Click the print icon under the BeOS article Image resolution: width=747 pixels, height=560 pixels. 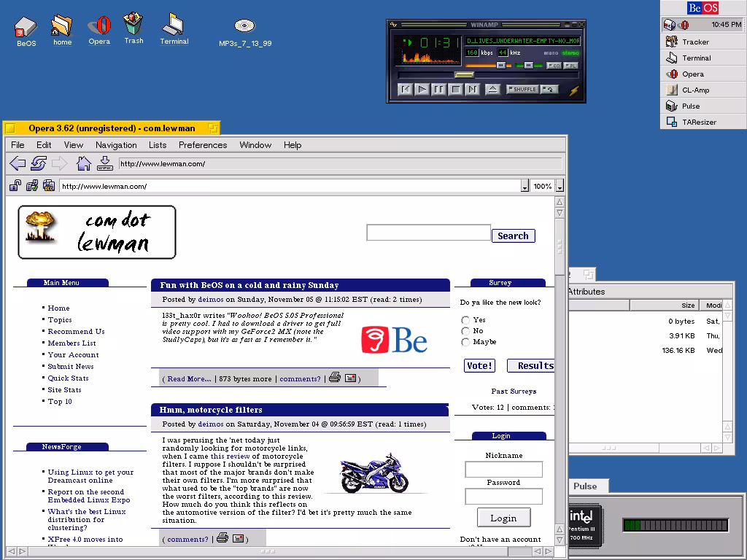click(335, 378)
